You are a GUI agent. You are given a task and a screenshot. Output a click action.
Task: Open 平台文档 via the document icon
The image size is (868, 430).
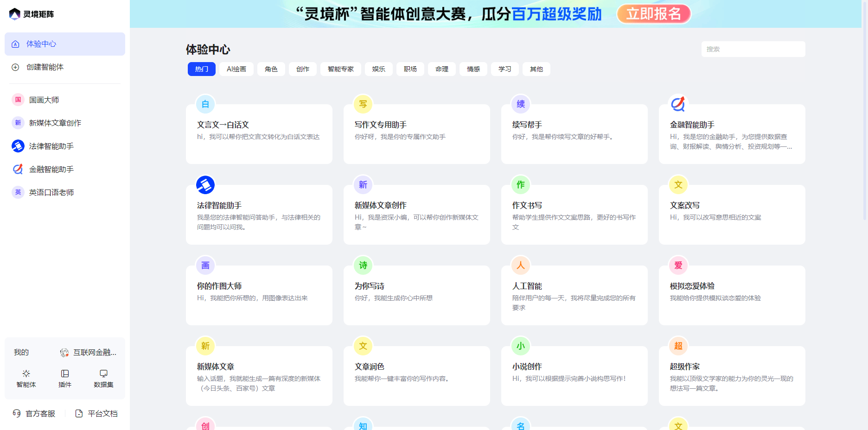point(78,413)
